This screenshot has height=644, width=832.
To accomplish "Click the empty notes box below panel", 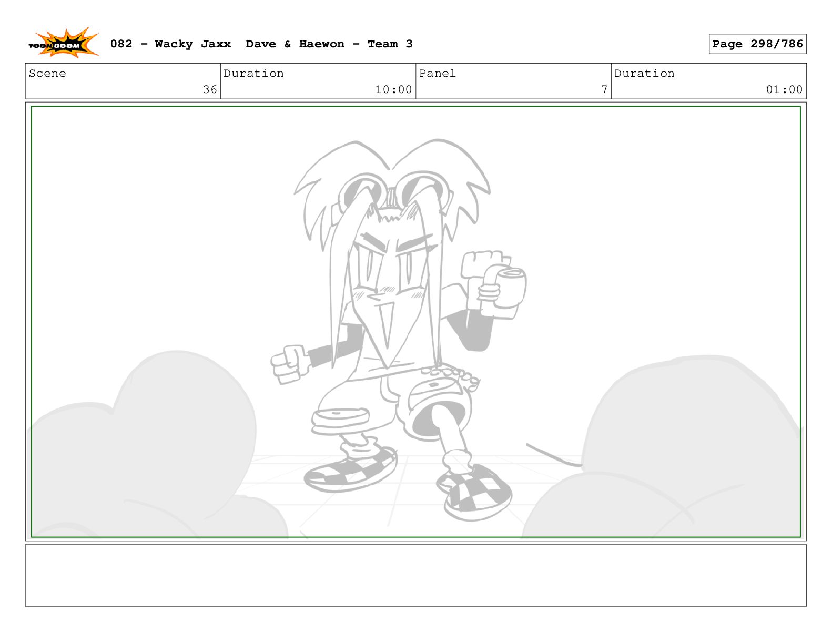I will point(415,575).
